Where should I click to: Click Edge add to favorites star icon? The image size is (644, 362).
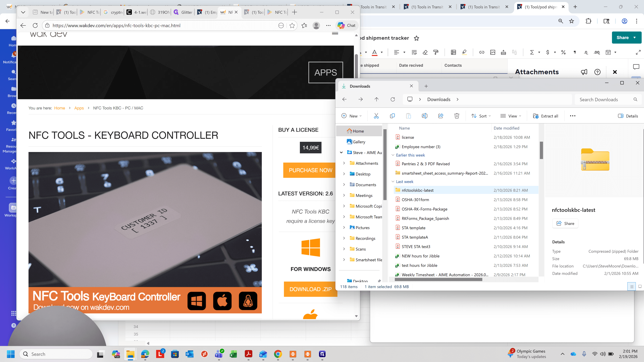292,25
